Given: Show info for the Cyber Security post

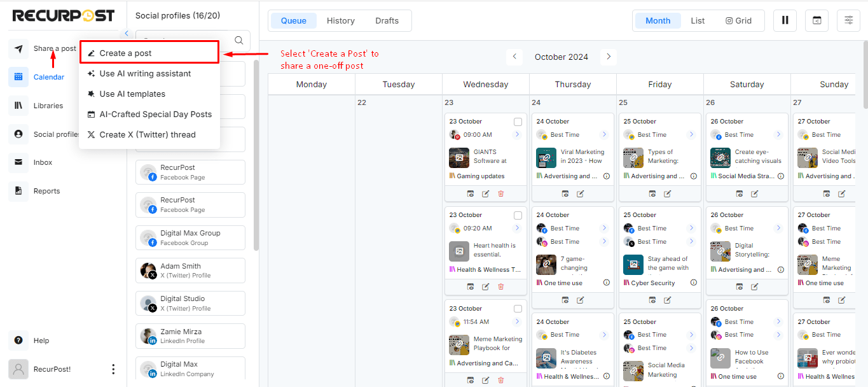Looking at the screenshot, I should pos(693,283).
